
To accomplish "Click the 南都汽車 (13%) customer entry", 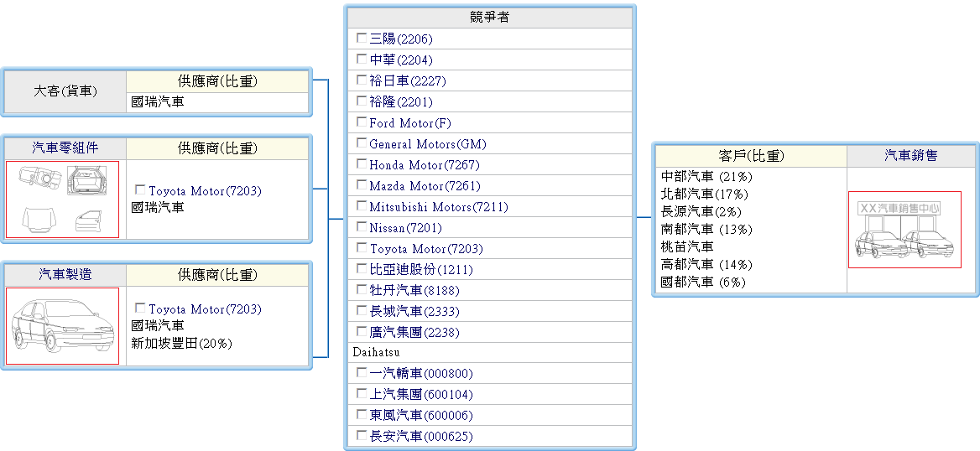I will coord(706,229).
